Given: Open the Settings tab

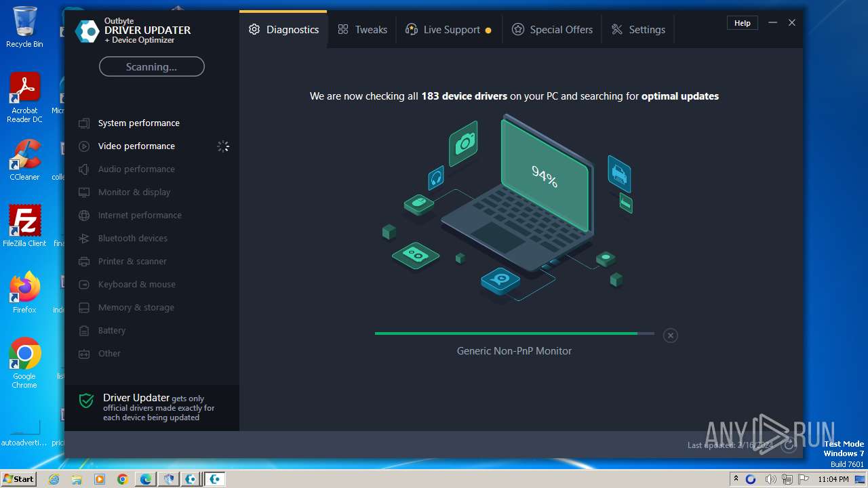Looking at the screenshot, I should coord(638,30).
